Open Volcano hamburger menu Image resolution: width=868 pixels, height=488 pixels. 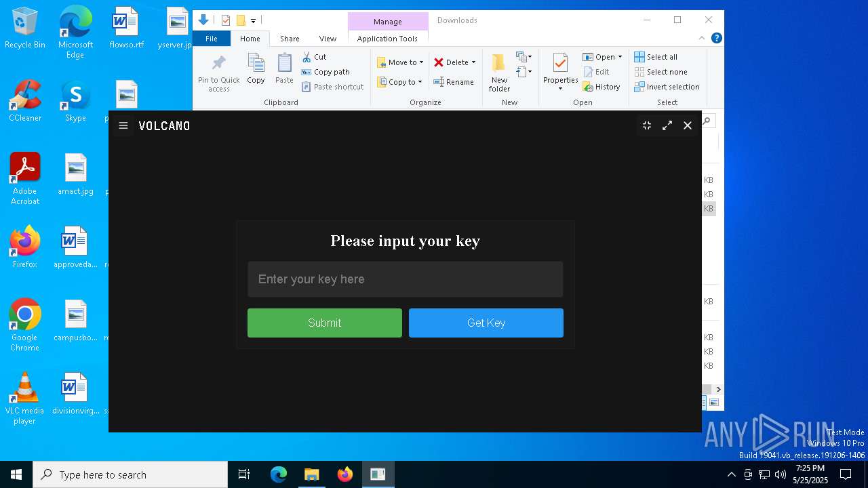123,125
